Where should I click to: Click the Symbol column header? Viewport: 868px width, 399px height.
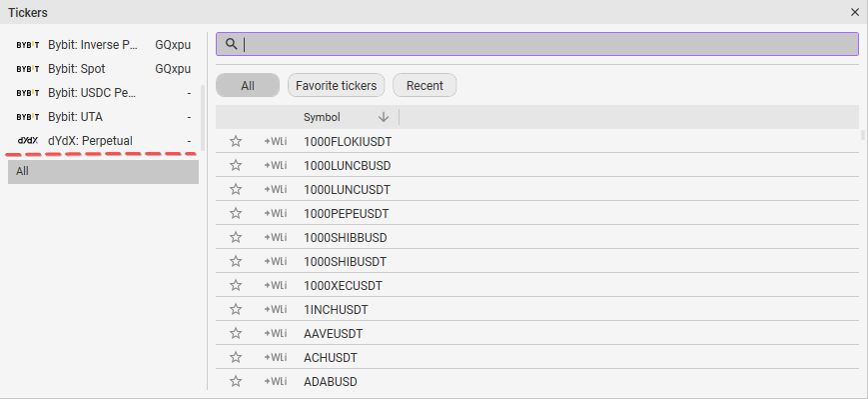click(322, 117)
